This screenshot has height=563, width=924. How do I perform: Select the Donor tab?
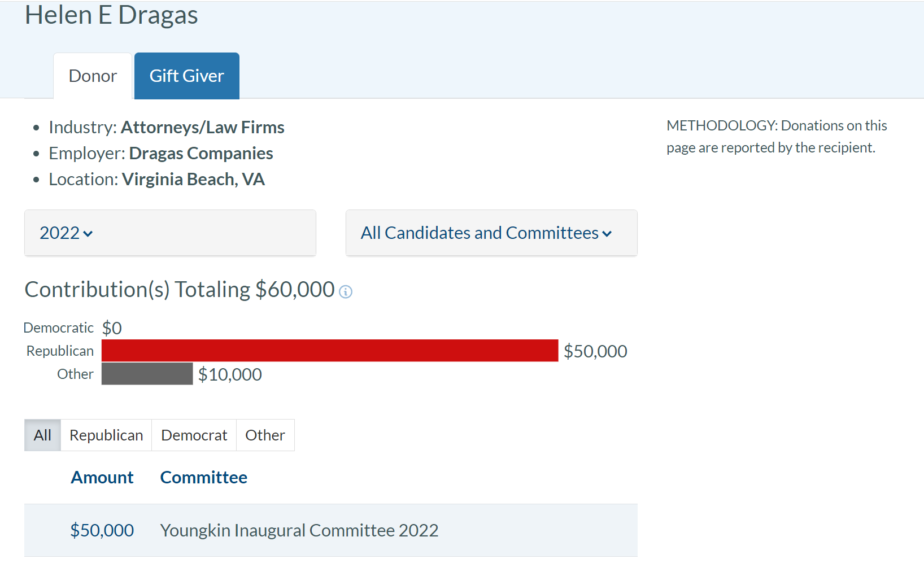click(x=93, y=76)
